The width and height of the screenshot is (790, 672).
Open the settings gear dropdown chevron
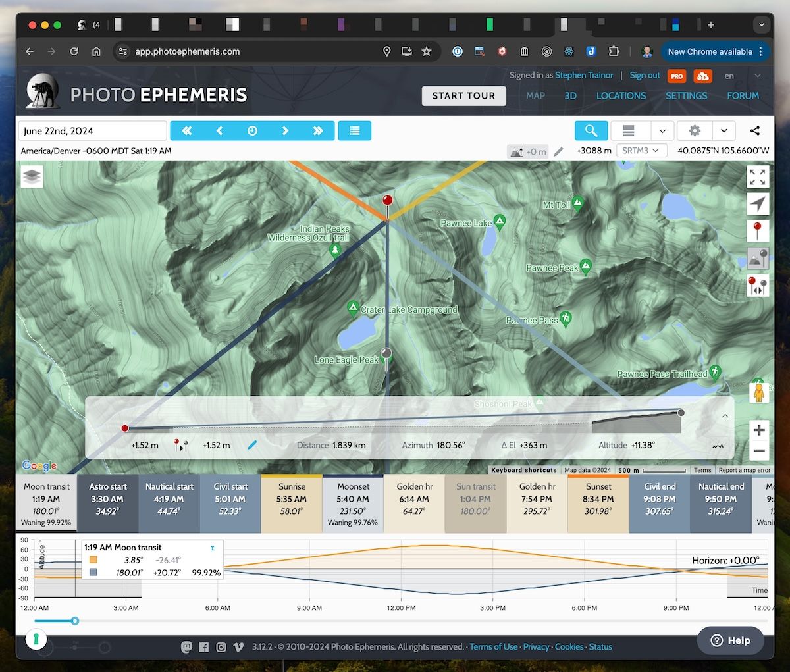point(724,130)
